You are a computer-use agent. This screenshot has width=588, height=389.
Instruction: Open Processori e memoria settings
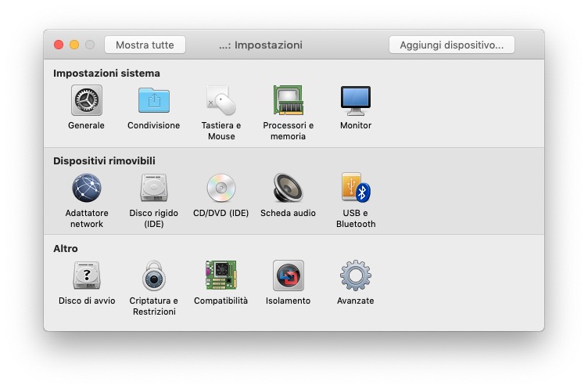(x=289, y=101)
